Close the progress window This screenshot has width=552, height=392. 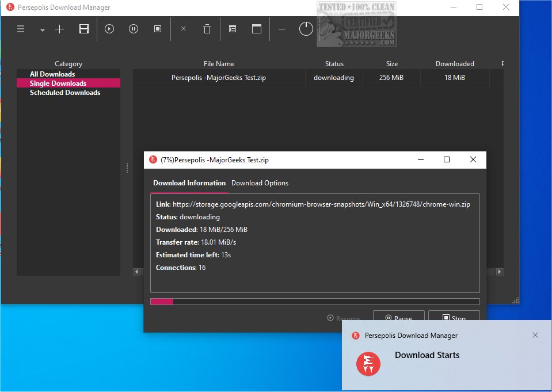(473, 159)
